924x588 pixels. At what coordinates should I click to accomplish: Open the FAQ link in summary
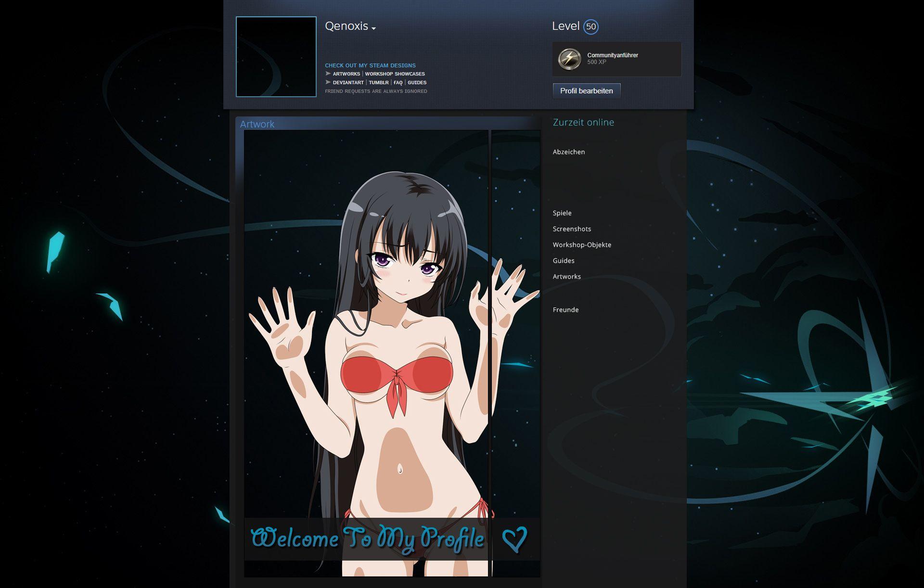(x=398, y=83)
